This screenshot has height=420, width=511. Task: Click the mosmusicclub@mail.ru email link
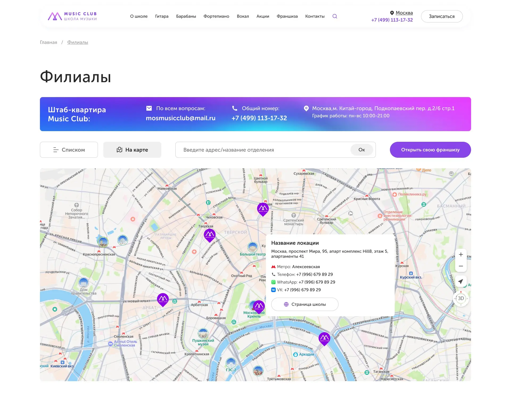181,118
